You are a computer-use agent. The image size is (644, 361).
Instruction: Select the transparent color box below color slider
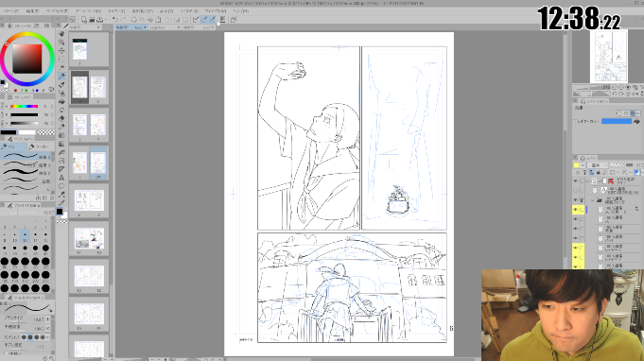(x=45, y=132)
